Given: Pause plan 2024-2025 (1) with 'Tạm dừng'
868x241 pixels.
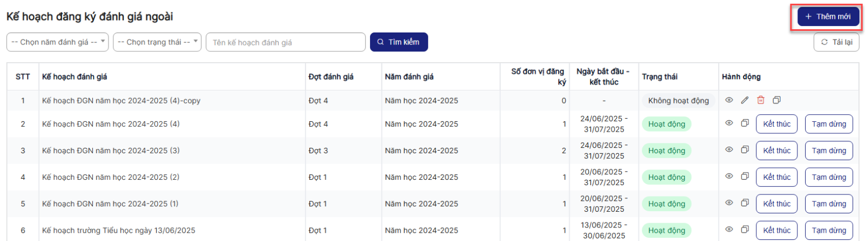Looking at the screenshot, I should pos(828,204).
